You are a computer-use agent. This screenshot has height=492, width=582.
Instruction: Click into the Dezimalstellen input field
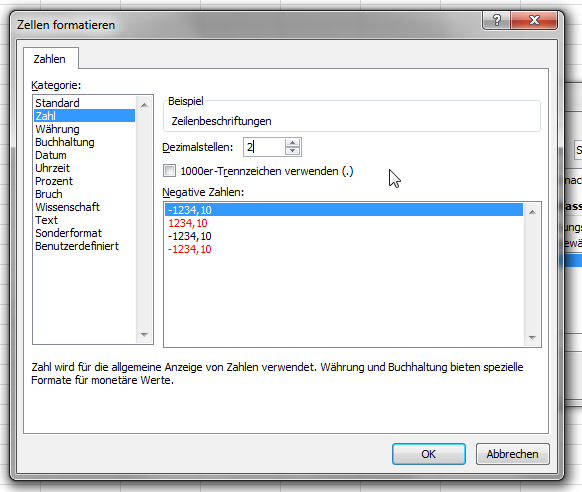pyautogui.click(x=264, y=147)
